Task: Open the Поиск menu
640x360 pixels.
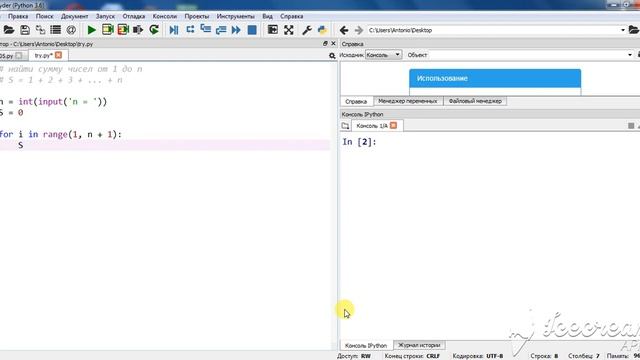Action: [44, 16]
